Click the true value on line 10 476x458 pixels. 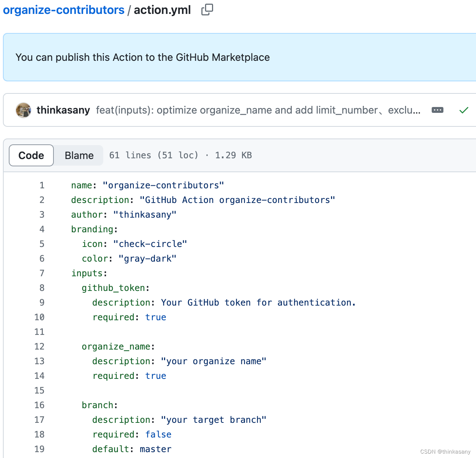coord(156,317)
